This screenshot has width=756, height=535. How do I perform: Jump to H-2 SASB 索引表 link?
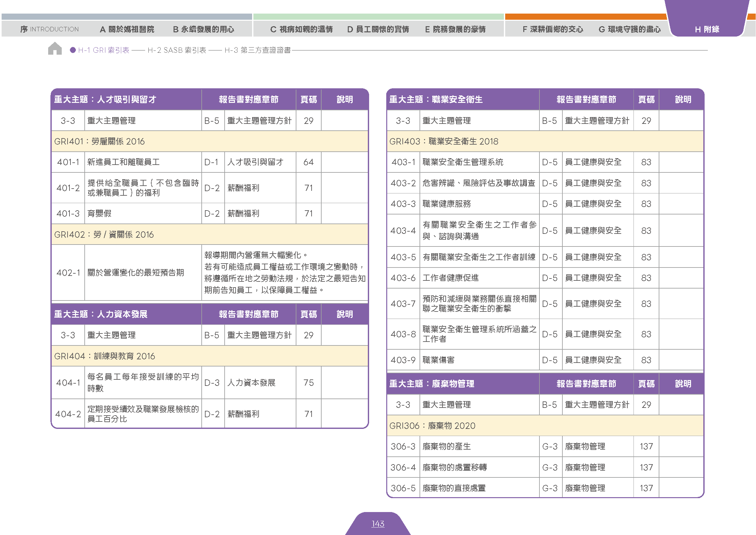point(177,50)
